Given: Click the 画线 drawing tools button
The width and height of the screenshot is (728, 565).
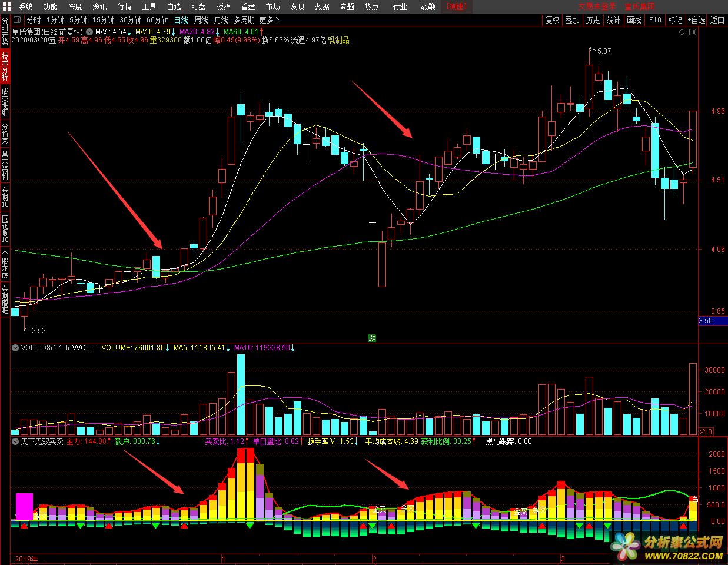Looking at the screenshot, I should 634,20.
